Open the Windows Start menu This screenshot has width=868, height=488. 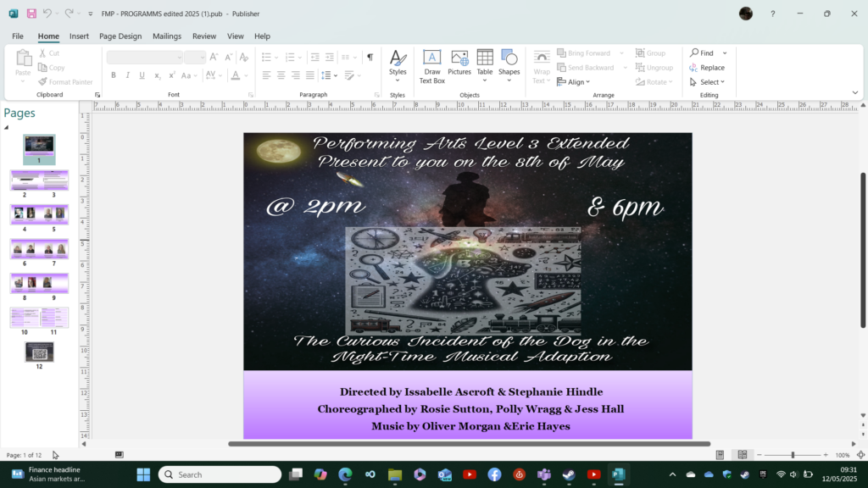[x=143, y=474]
